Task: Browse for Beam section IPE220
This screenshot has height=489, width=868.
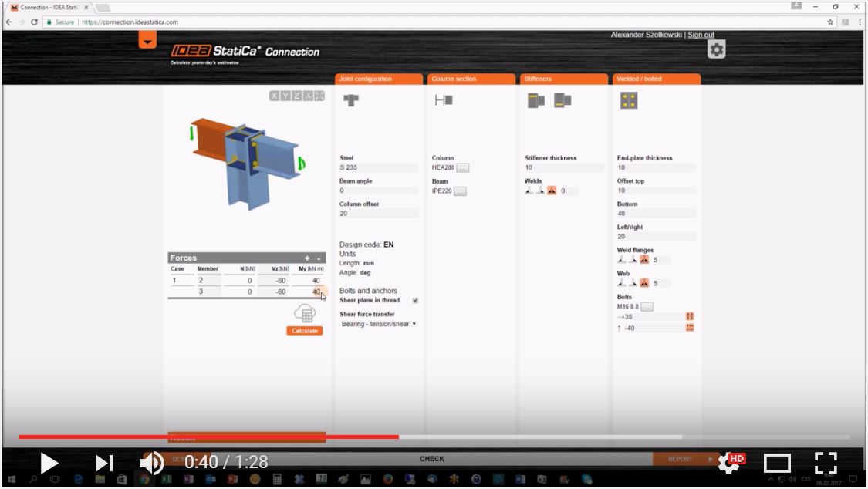Action: pos(460,191)
